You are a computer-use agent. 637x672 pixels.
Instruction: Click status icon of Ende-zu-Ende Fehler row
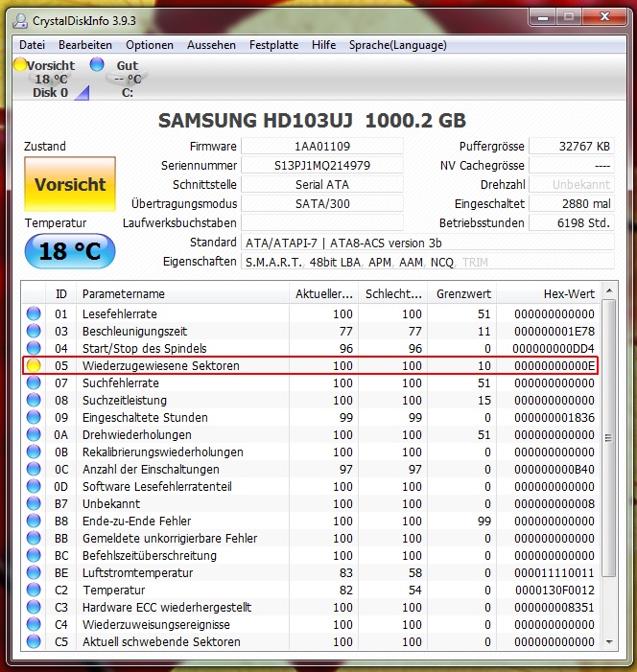[x=34, y=521]
